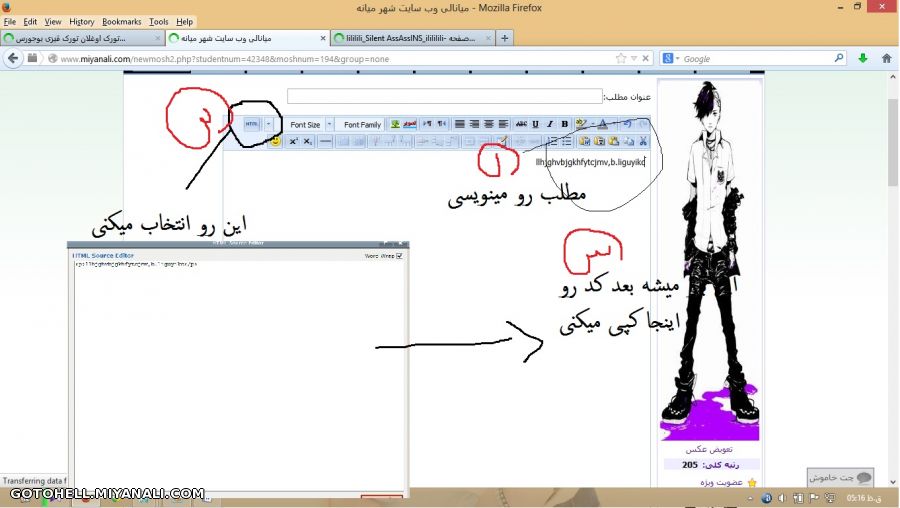
Task: Insert smiley emoticon
Action: [x=276, y=141]
